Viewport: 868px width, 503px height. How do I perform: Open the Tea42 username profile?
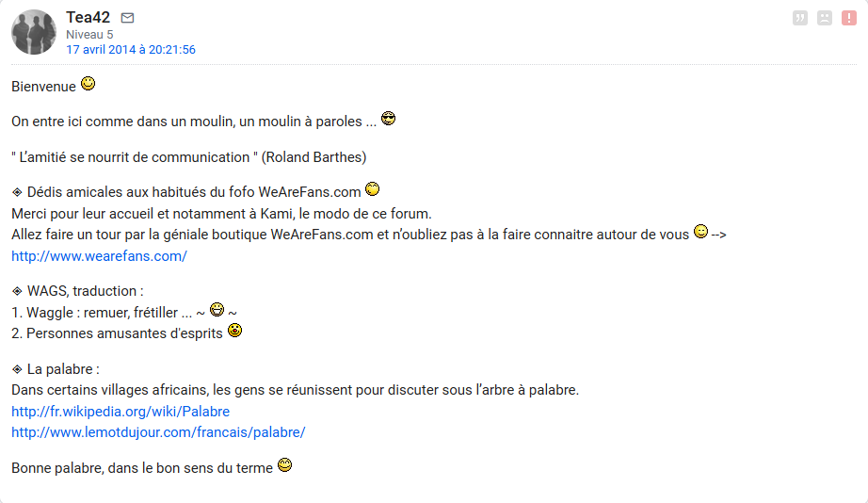pos(88,17)
